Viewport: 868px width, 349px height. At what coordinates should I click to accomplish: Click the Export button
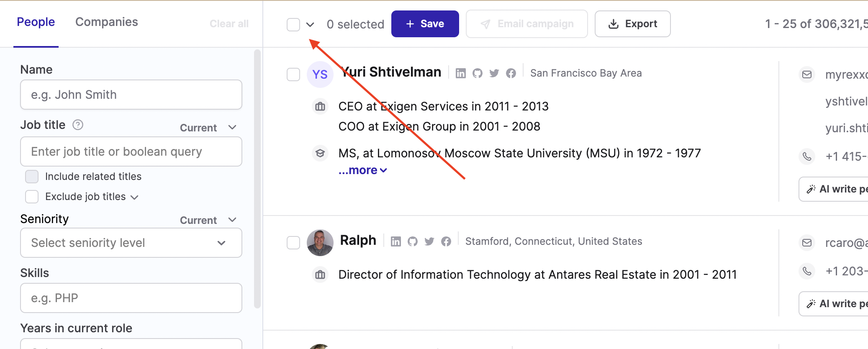pos(632,24)
